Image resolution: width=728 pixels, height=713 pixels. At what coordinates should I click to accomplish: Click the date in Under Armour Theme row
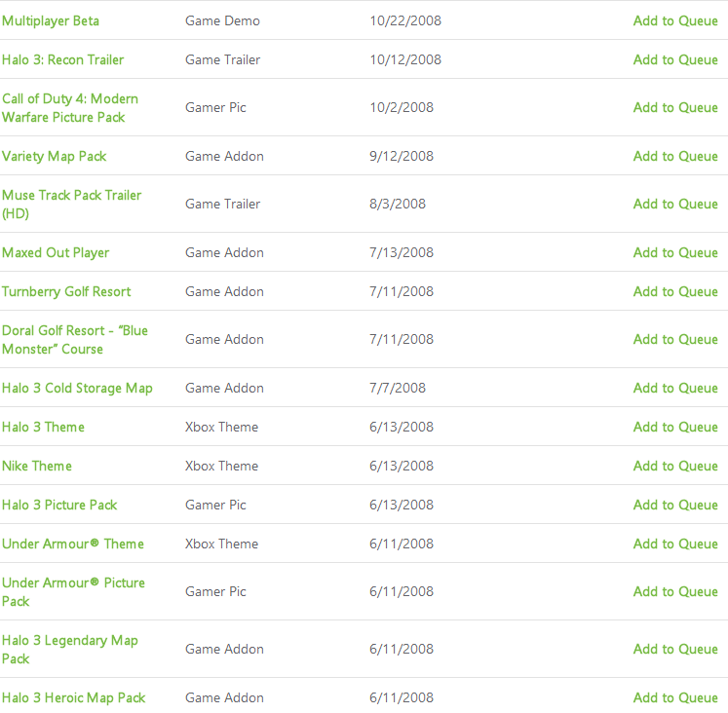click(402, 544)
